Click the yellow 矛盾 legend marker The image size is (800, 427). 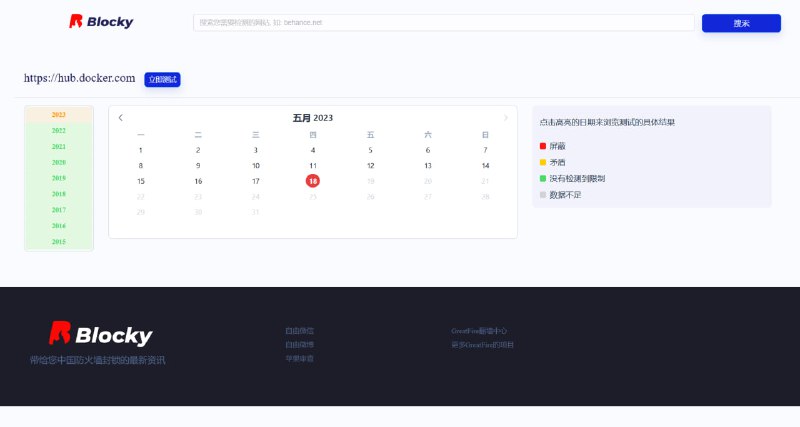point(543,162)
